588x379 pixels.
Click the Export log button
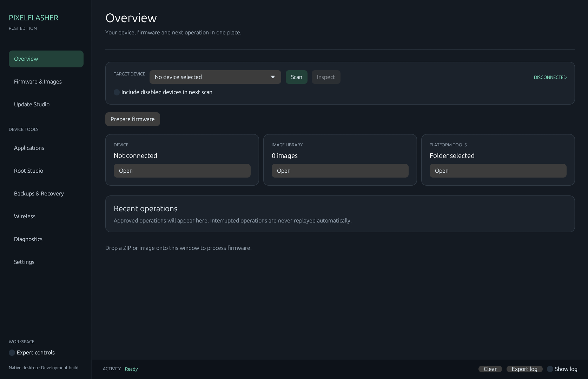pyautogui.click(x=524, y=369)
